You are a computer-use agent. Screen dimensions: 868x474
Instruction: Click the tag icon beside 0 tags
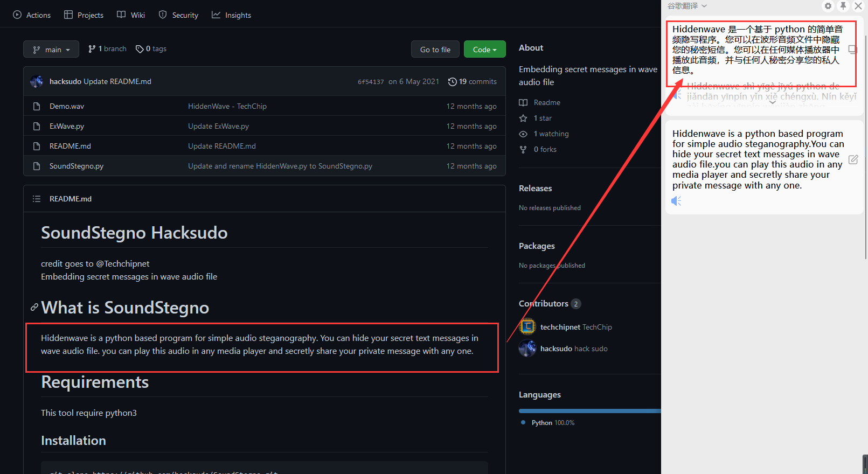[x=140, y=49]
